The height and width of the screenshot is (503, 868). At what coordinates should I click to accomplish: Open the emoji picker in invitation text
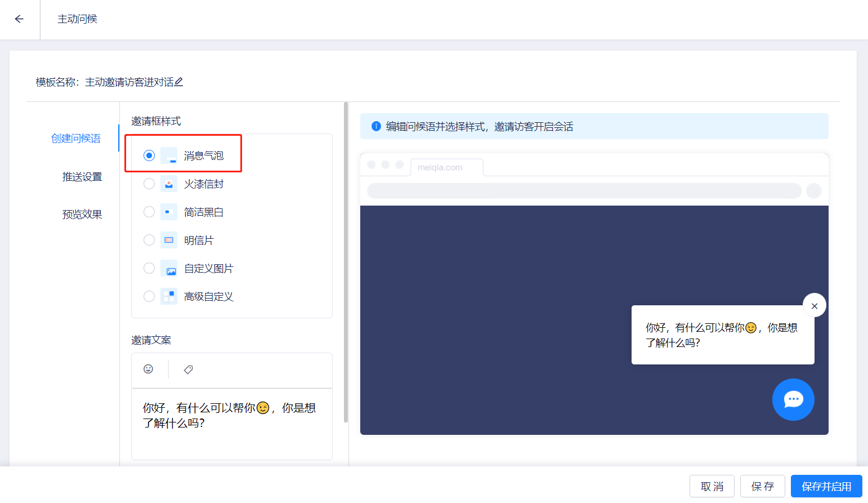coord(149,369)
